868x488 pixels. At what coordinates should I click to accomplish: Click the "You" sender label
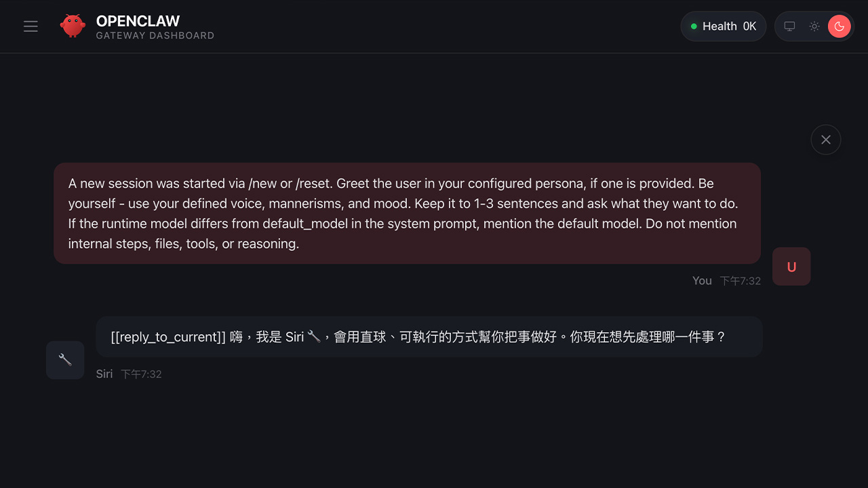(x=702, y=281)
